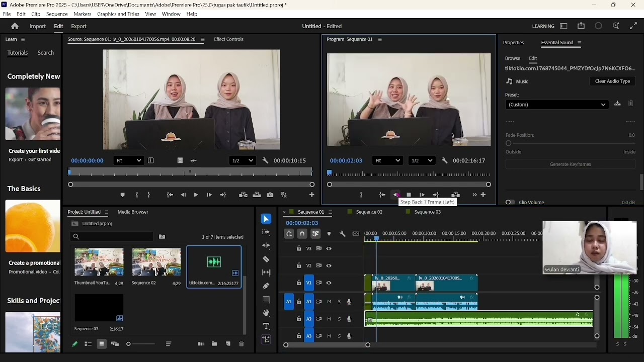Select the Pen tool
Image resolution: width=644 pixels, height=362 pixels.
click(266, 286)
